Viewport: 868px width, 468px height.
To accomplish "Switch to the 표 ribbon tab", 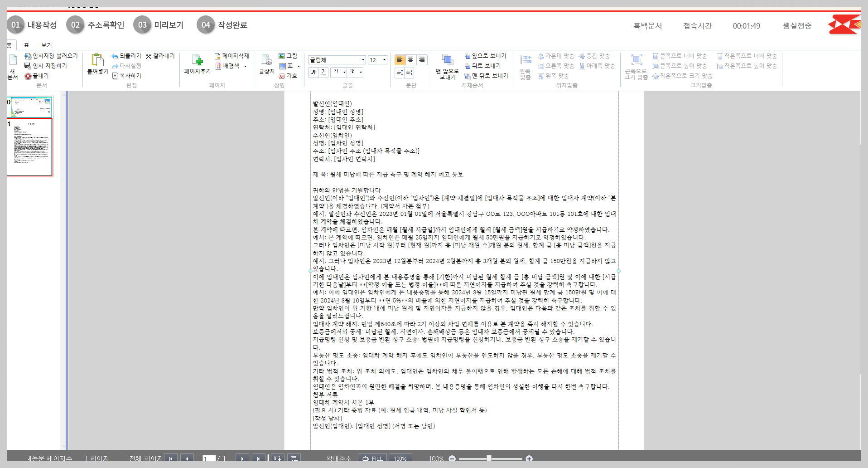I will [26, 45].
